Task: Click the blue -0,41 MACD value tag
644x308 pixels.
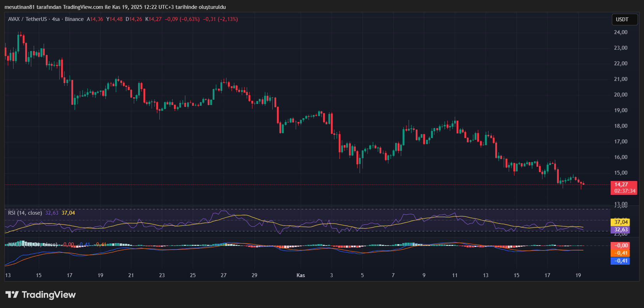Action: tap(621, 261)
